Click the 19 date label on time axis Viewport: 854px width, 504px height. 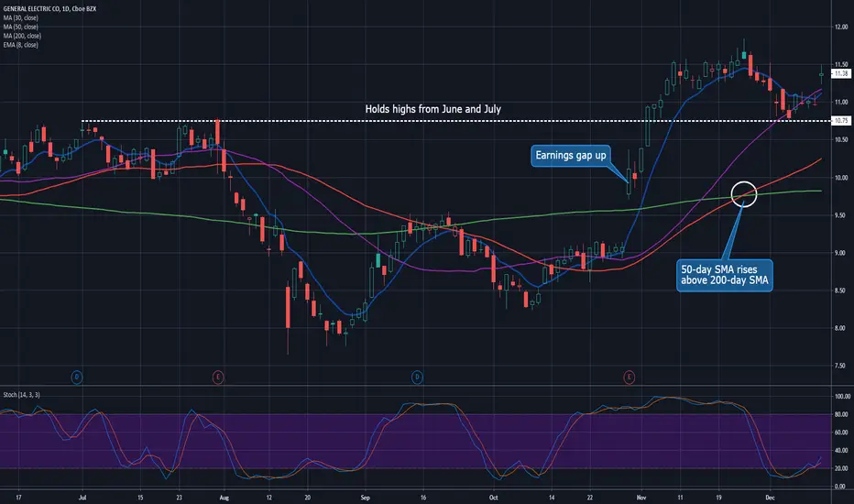718,498
